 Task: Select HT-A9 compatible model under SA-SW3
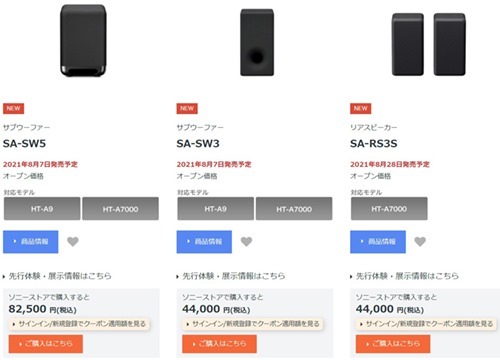pyautogui.click(x=216, y=209)
